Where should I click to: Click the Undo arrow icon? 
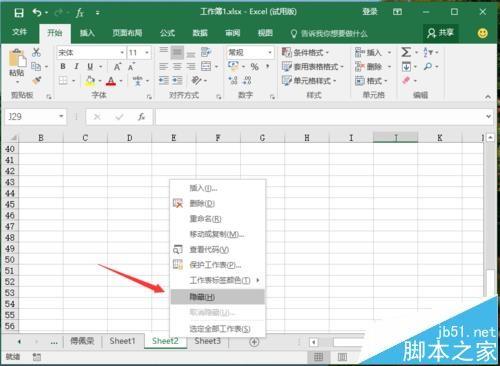coord(37,13)
